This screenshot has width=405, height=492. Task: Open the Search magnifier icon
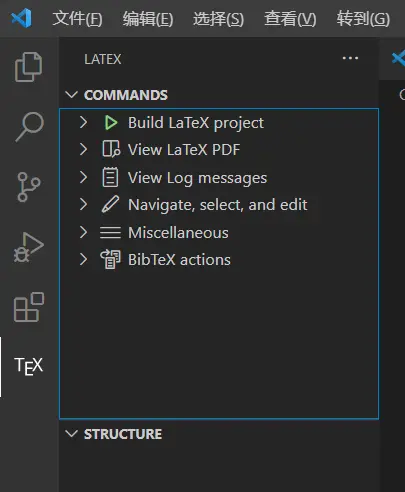point(29,127)
